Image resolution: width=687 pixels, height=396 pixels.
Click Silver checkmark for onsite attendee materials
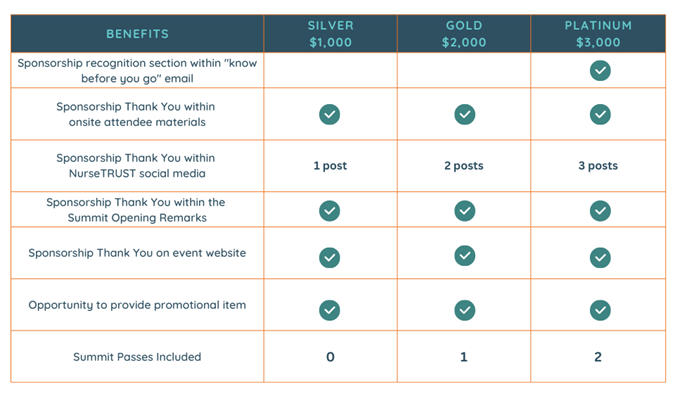coord(329,114)
